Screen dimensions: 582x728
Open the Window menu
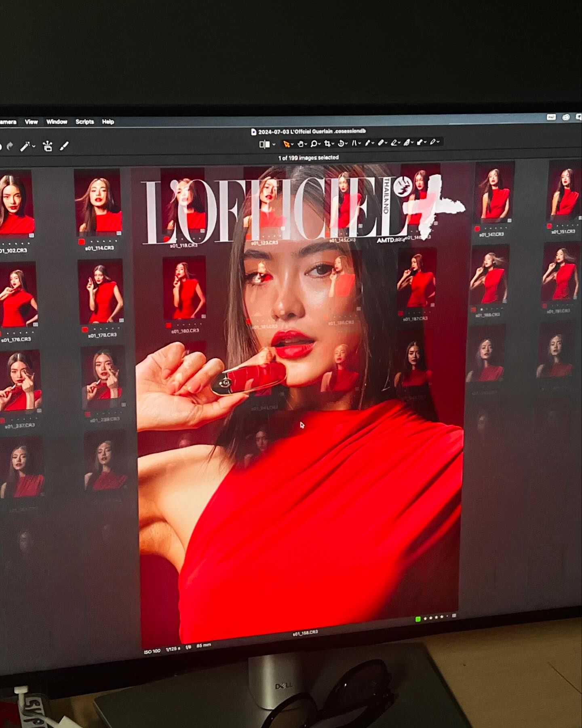(57, 122)
